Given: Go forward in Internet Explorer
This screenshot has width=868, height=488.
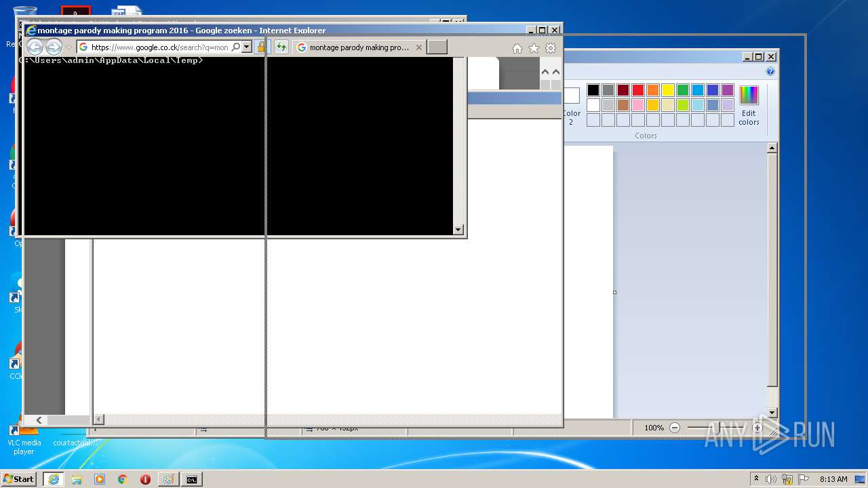Looking at the screenshot, I should coord(54,47).
